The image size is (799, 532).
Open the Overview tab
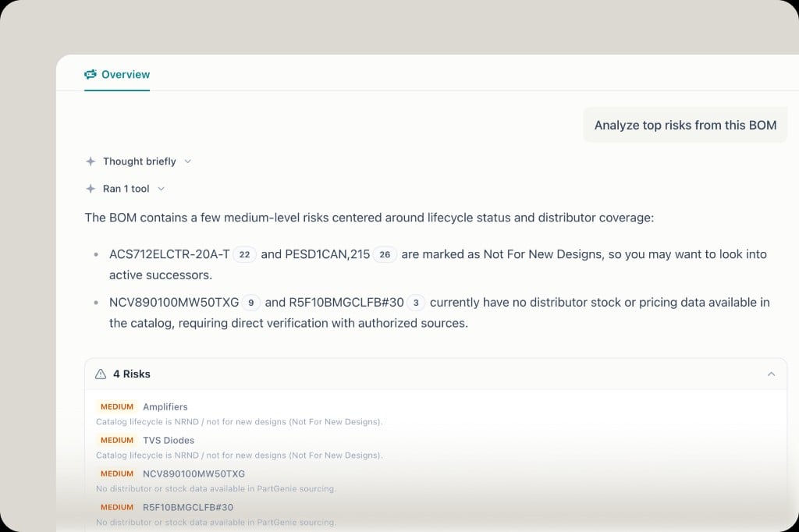(117, 74)
